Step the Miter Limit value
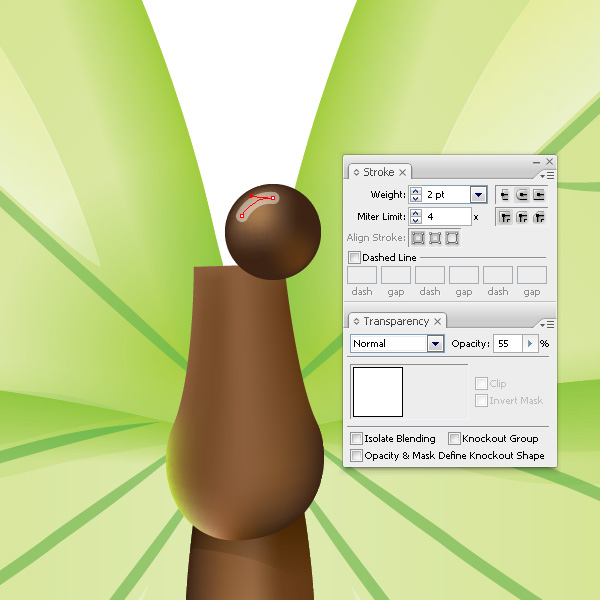This screenshot has height=600, width=600. click(x=416, y=217)
